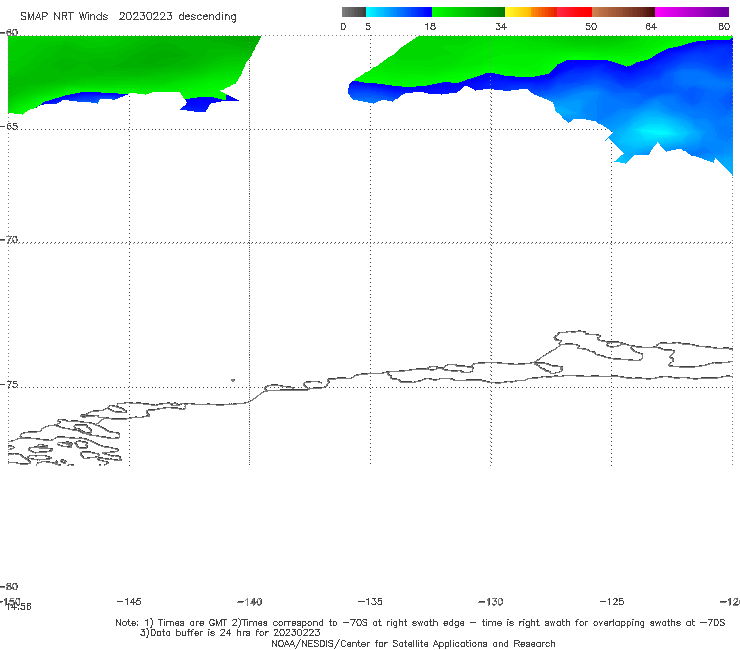740x650 pixels.
Task: Click the title 'SMAP NRT Winds 20230223 descending'
Action: tap(128, 17)
